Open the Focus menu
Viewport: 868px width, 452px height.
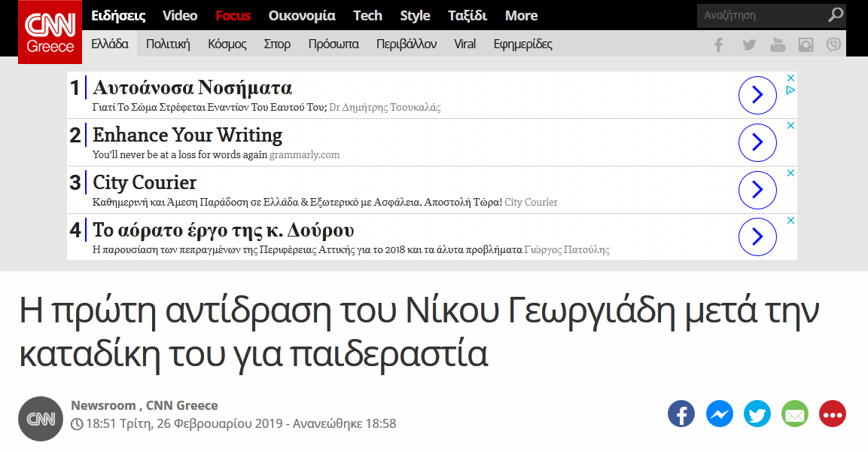point(233,16)
